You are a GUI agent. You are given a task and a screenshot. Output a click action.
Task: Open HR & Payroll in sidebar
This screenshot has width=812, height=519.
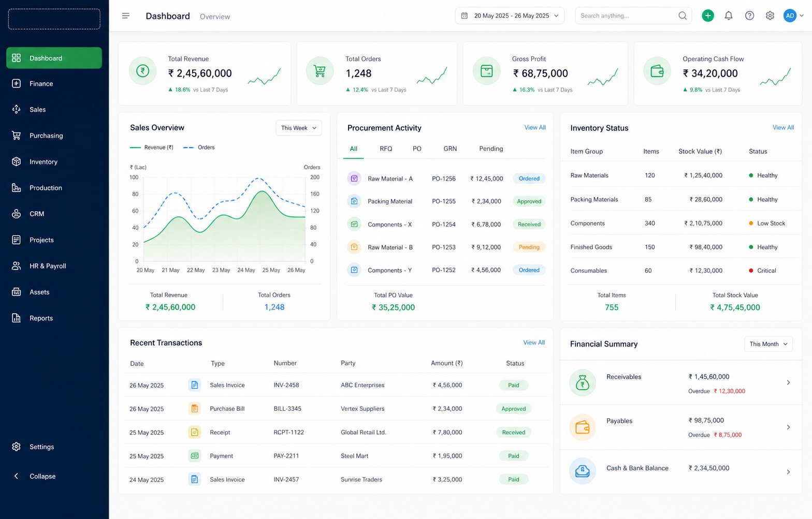(x=54, y=266)
